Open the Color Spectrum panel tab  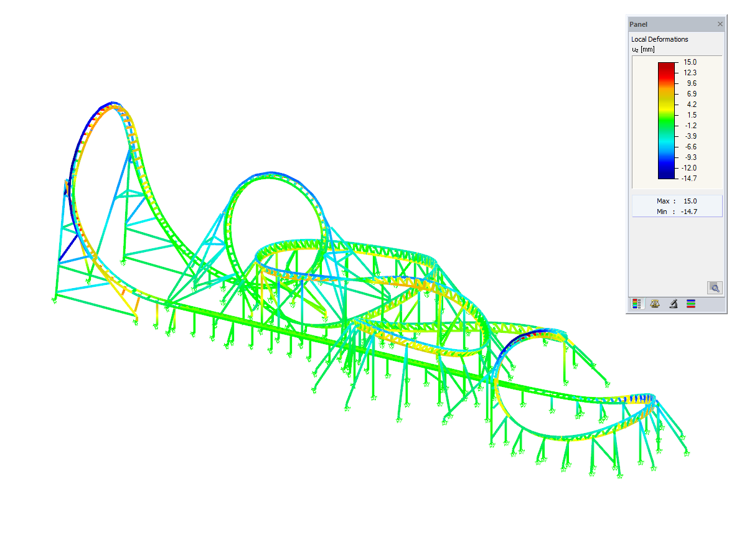636,303
